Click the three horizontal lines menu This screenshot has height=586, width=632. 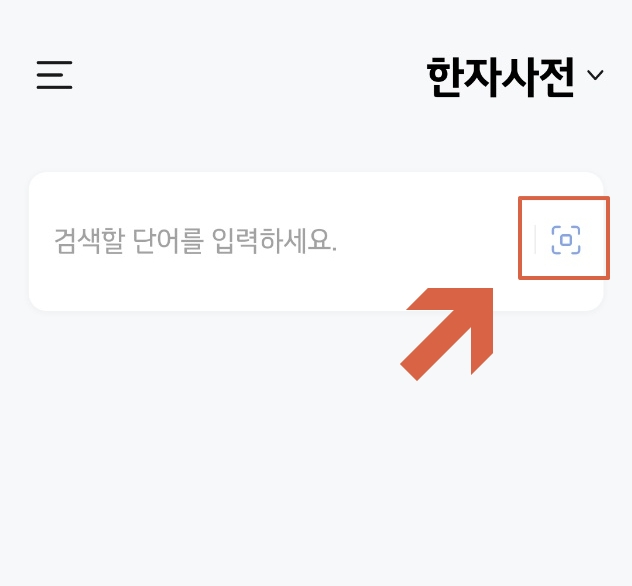[x=54, y=75]
